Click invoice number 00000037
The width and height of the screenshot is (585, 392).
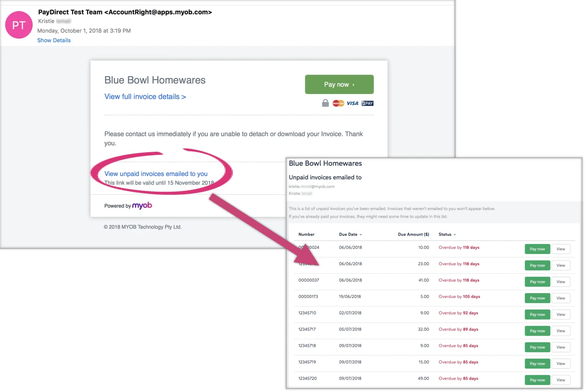(309, 280)
